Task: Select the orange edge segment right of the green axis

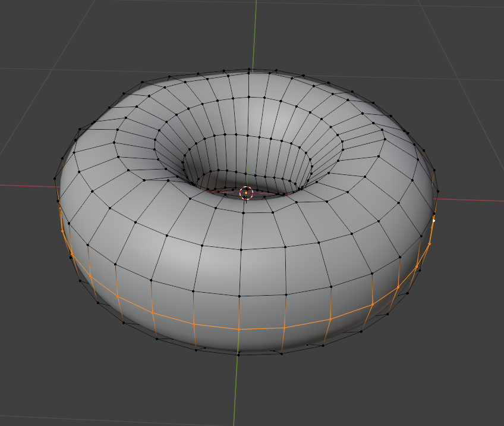Action: 262,328
